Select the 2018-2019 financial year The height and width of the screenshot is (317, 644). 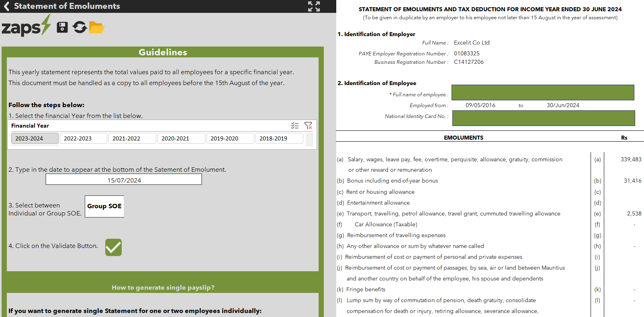(279, 138)
